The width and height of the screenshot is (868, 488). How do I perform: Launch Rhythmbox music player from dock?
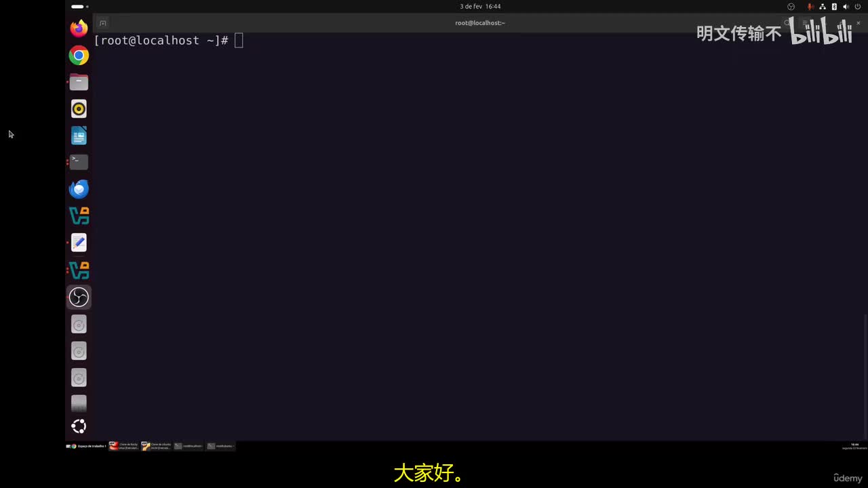79,108
